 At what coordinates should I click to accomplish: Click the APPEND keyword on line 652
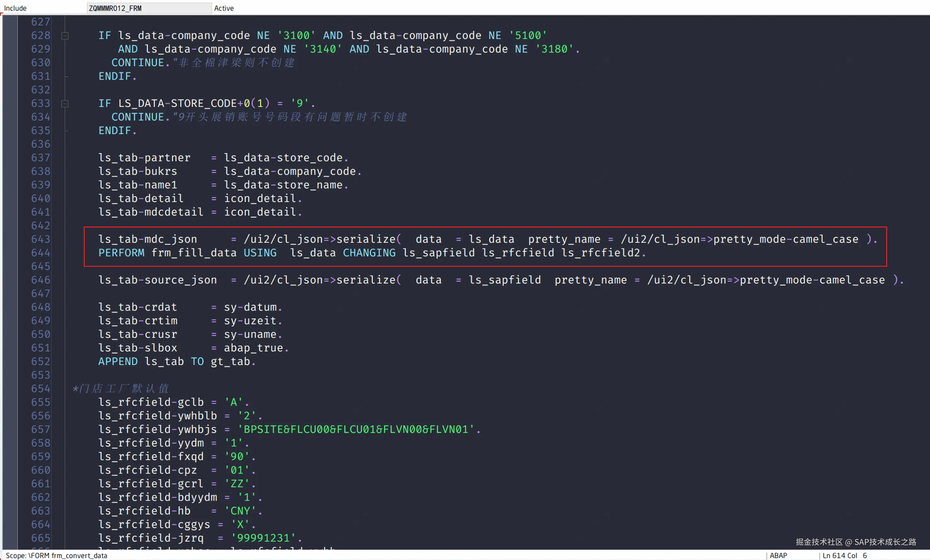point(118,361)
